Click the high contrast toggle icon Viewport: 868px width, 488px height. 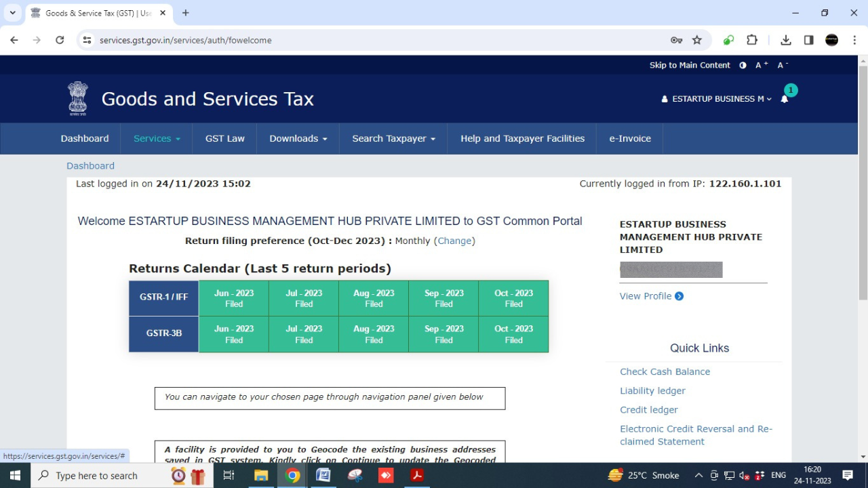tap(743, 65)
